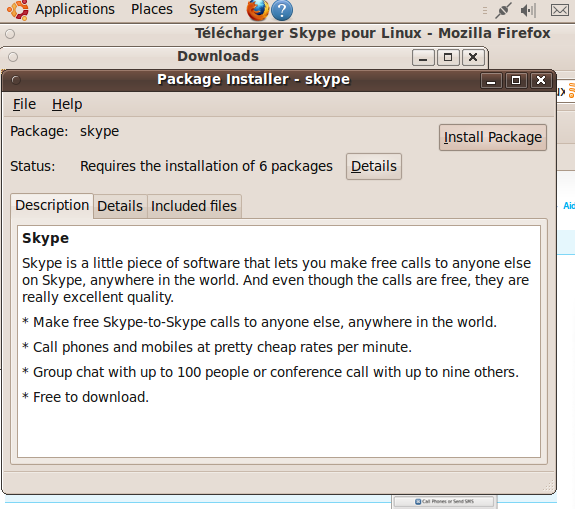Switch to the Details tab

click(120, 206)
